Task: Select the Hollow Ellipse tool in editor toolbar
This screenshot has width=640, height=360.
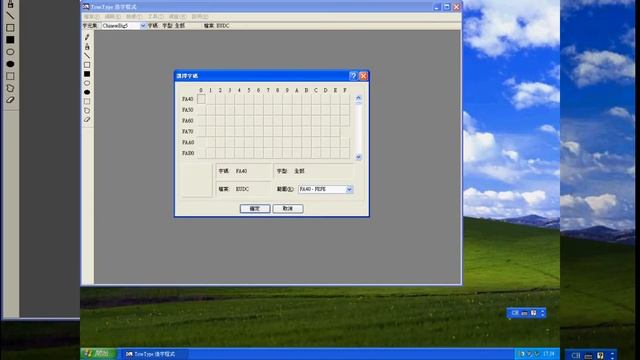Action: tap(87, 83)
